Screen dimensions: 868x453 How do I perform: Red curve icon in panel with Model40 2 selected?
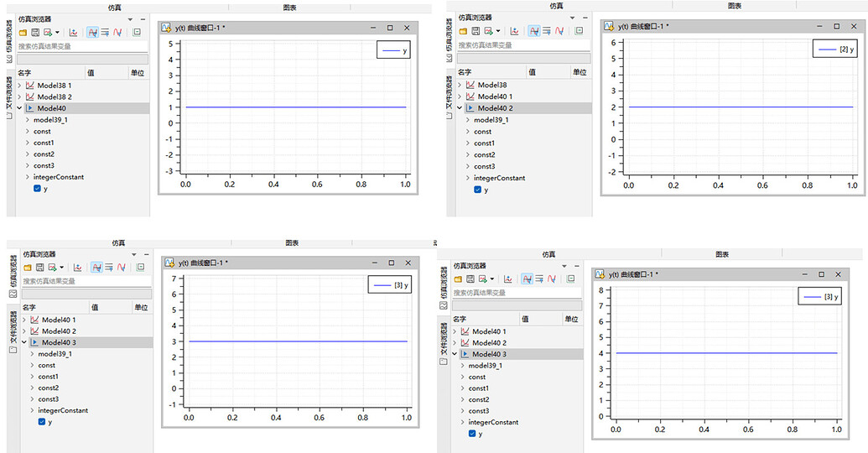pos(559,31)
